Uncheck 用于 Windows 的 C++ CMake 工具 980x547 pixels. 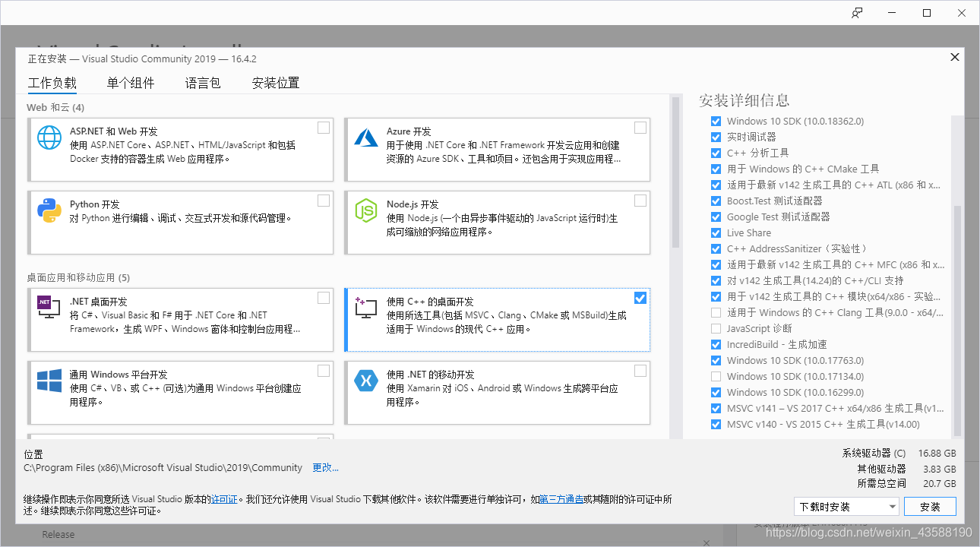pyautogui.click(x=716, y=169)
